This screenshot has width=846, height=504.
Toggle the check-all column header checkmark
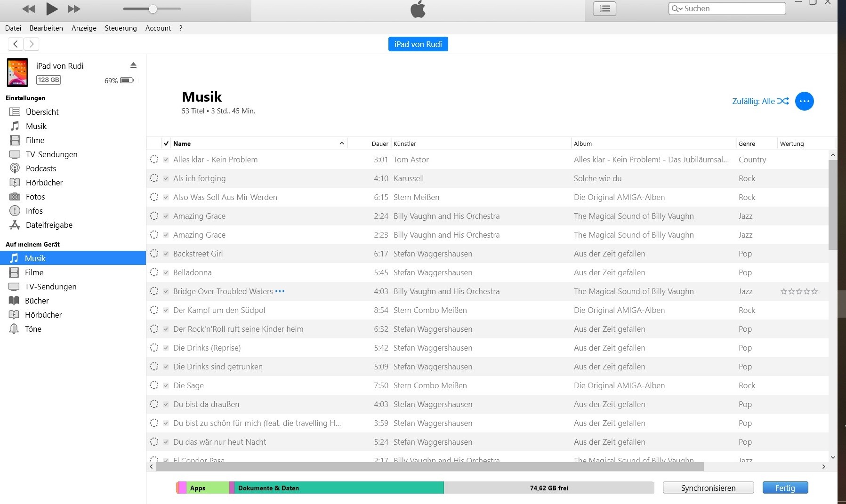click(166, 144)
